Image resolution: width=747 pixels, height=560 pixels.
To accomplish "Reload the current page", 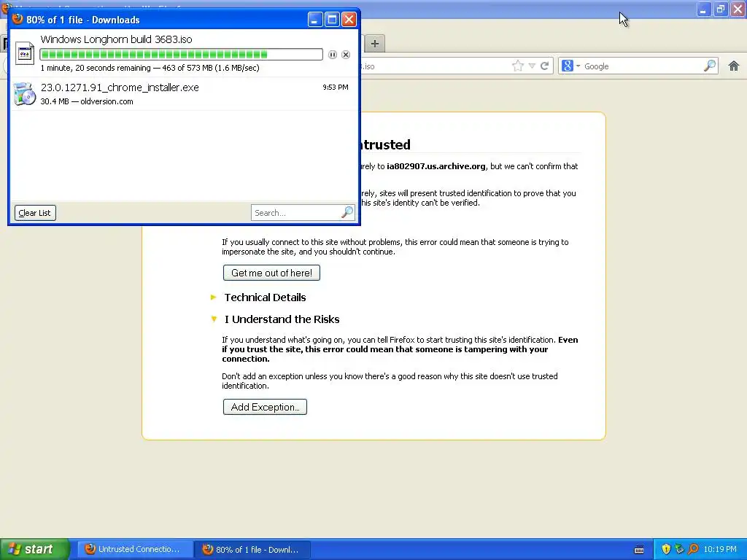I will coord(544,66).
